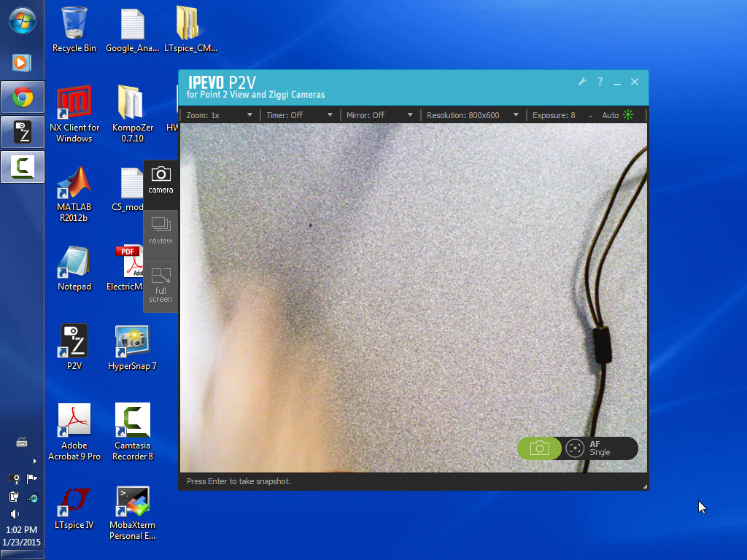Image resolution: width=747 pixels, height=560 pixels.
Task: Select the C5_mod file icon
Action: (128, 189)
